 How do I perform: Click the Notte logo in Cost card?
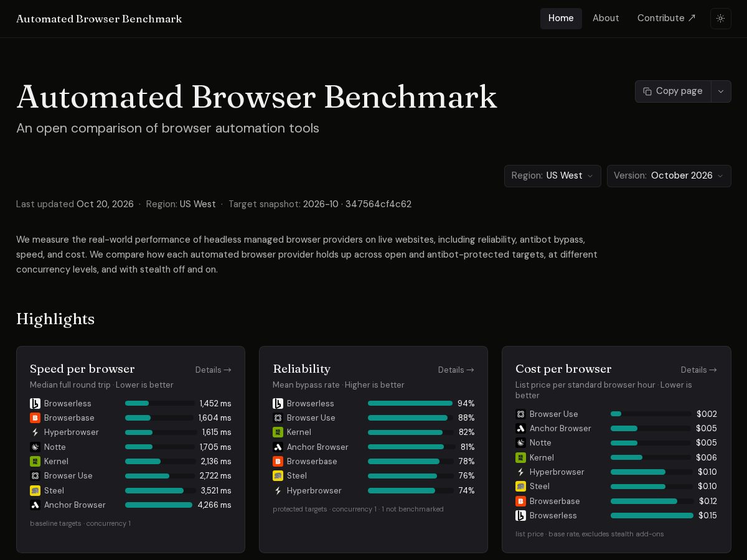point(521,443)
